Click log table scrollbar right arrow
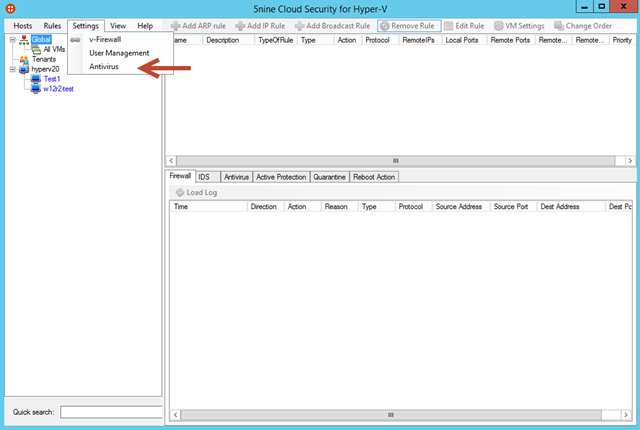 click(x=626, y=415)
